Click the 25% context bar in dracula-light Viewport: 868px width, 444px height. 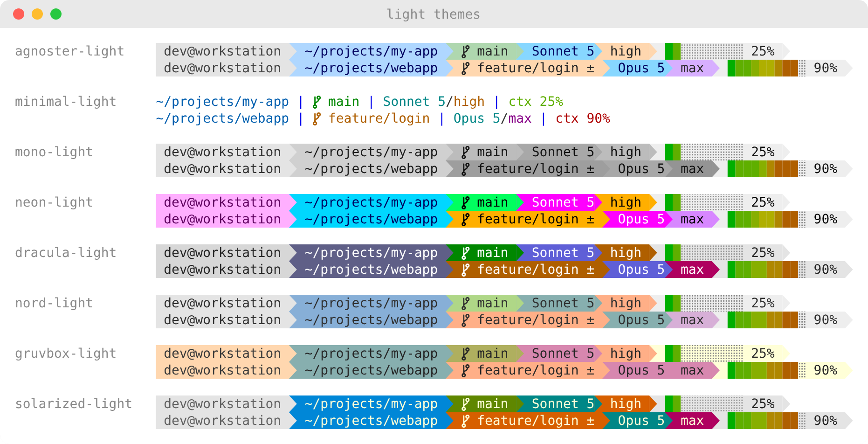tap(704, 253)
